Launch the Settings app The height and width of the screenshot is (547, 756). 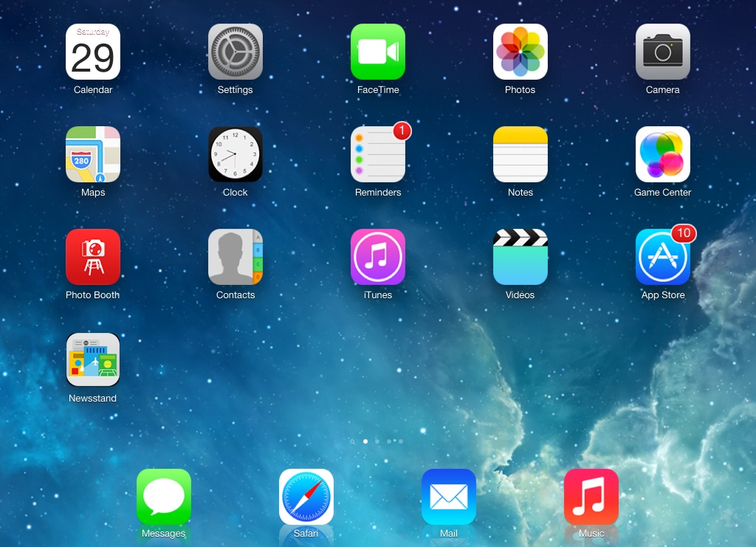[235, 52]
